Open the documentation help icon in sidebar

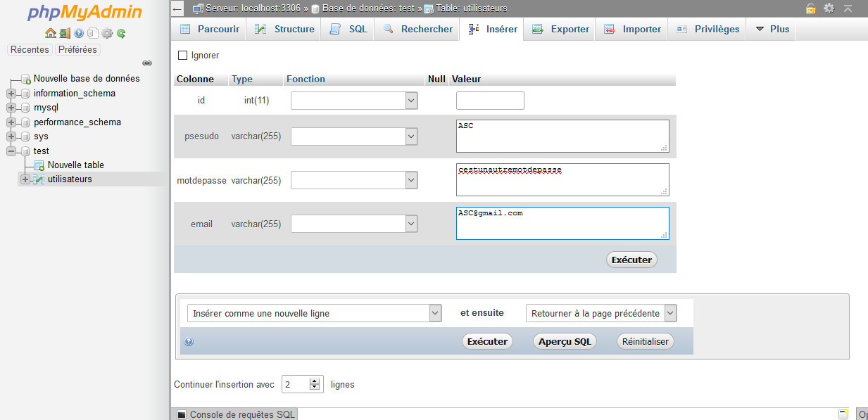point(79,33)
